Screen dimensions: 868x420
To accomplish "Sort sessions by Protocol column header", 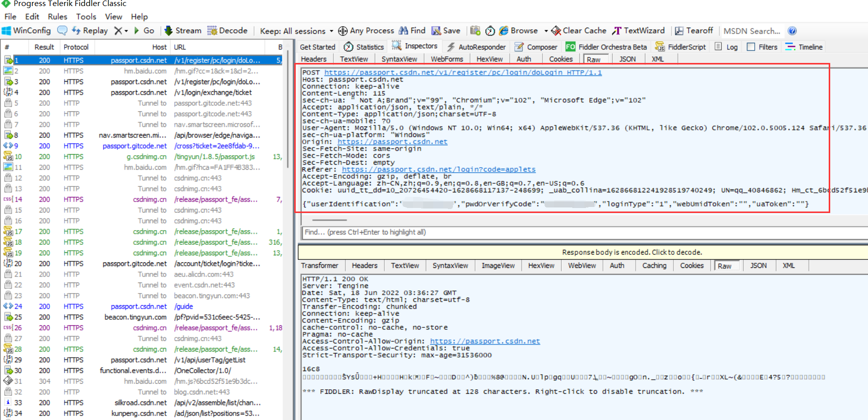I will tap(76, 47).
